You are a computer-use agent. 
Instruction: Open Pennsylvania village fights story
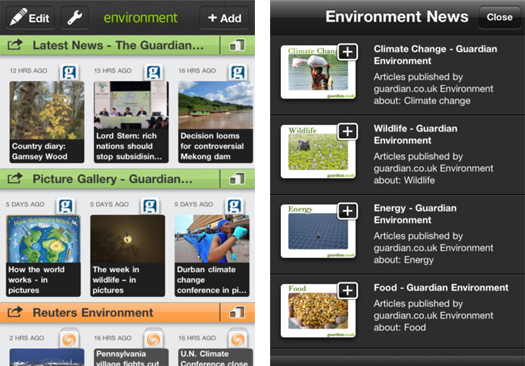pos(131,357)
